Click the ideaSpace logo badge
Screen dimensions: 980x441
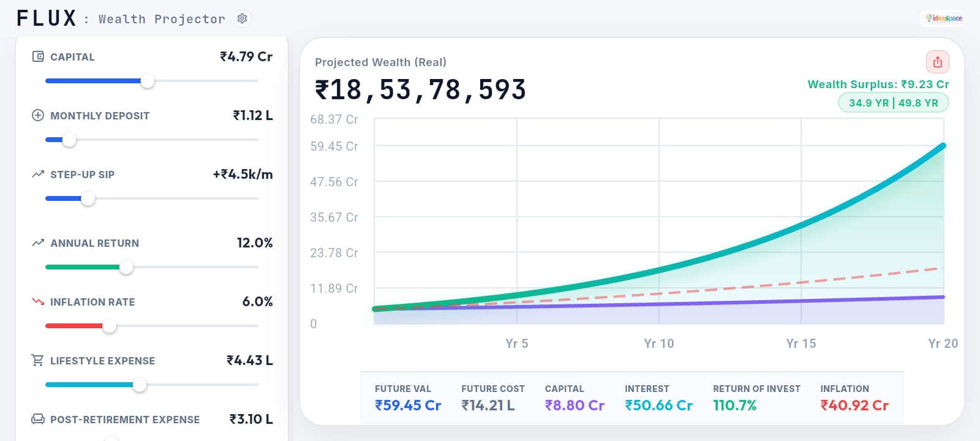pos(943,18)
